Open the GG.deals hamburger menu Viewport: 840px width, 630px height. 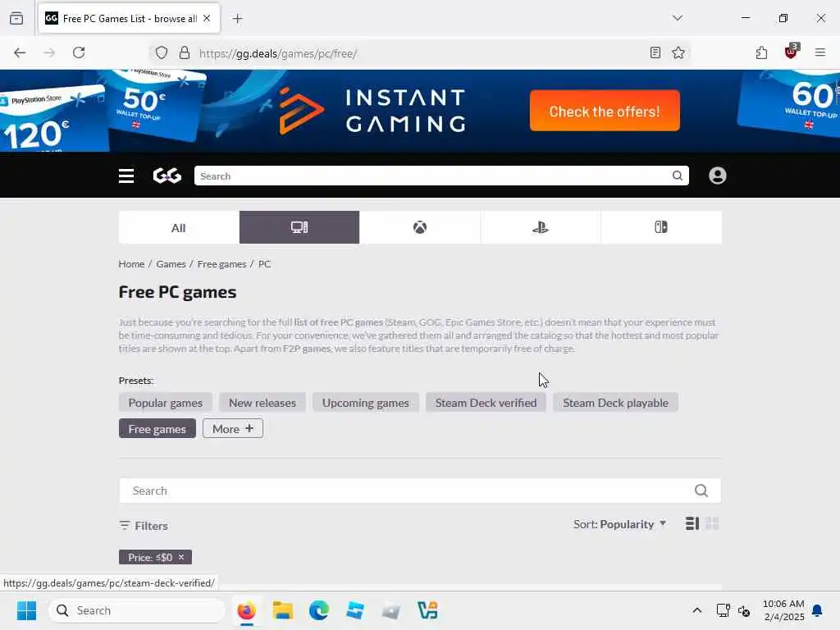(x=126, y=176)
